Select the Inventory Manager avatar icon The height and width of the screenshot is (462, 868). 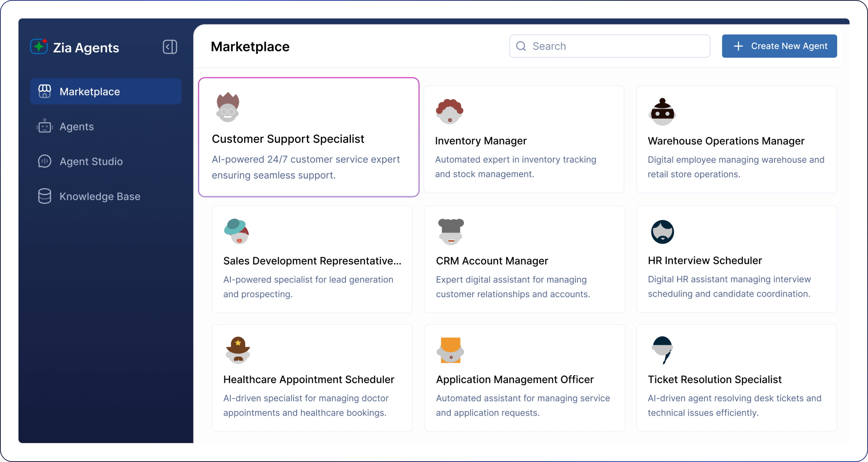449,111
